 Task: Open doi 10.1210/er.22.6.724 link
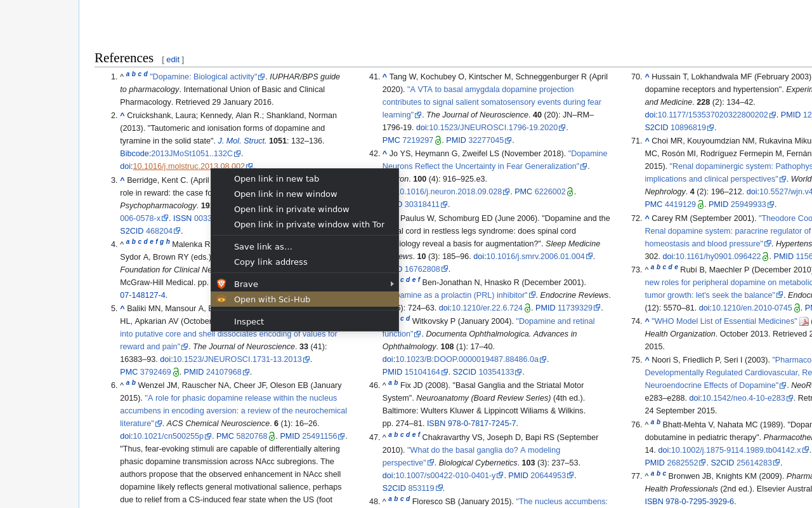(487, 308)
